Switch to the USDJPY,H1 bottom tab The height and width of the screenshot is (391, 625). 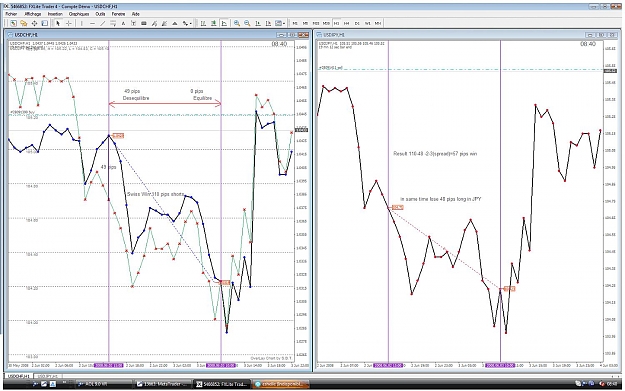47,376
